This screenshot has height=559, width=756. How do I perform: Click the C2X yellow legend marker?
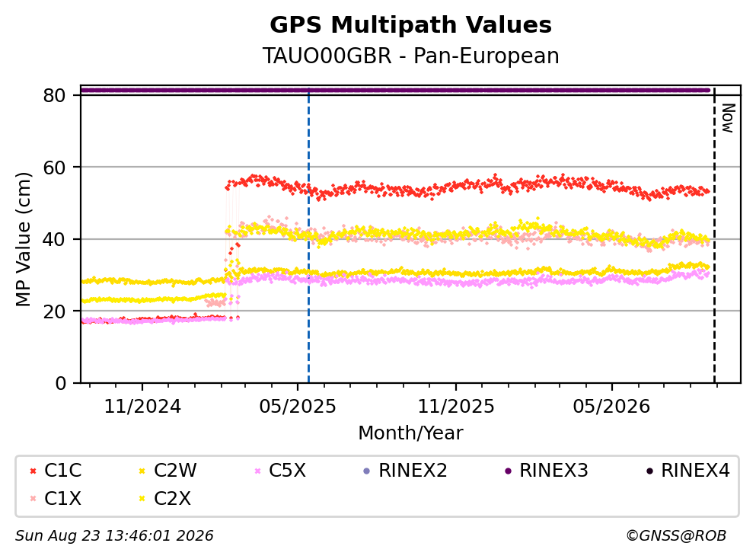[x=142, y=499]
